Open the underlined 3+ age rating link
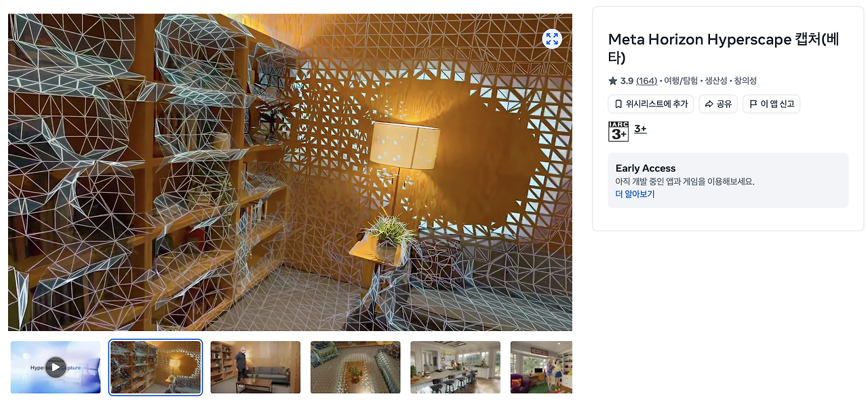Screen dimensions: 868x411 click(x=640, y=129)
